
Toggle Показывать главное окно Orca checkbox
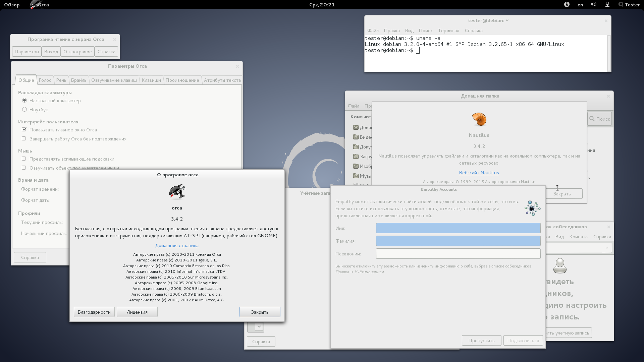[24, 129]
